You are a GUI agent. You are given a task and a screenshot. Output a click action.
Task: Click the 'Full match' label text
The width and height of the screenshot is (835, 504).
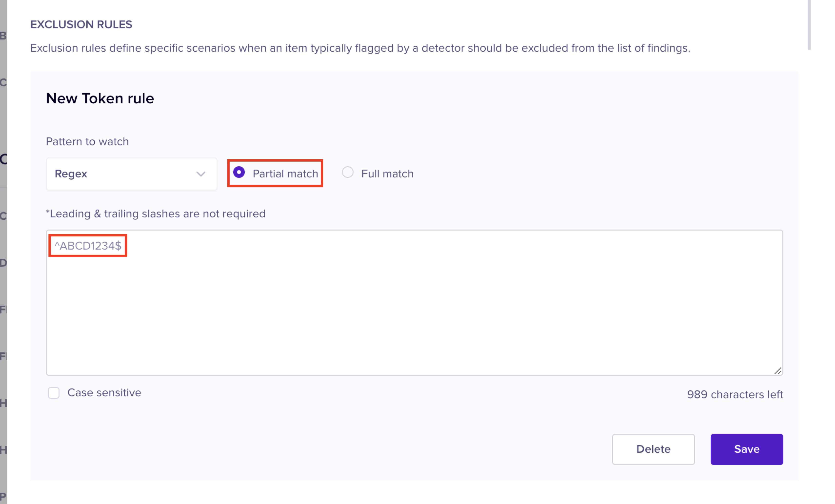coord(387,174)
